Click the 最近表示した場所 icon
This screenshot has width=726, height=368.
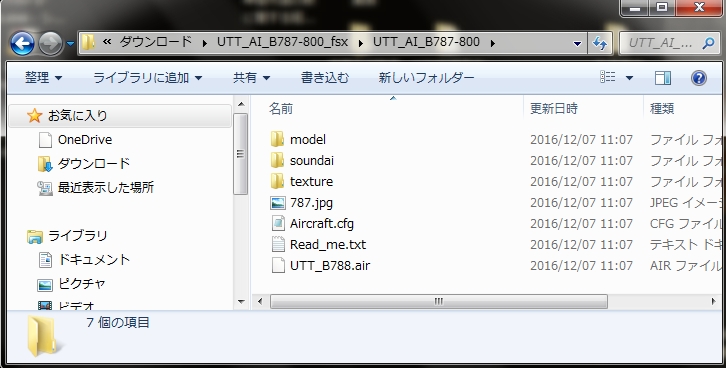click(x=45, y=188)
